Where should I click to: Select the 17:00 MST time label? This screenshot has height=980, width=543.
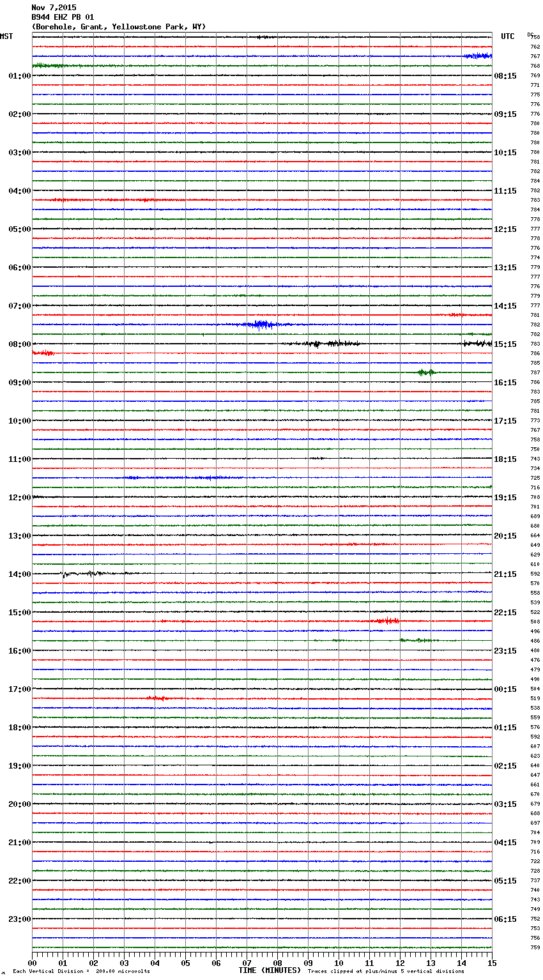pyautogui.click(x=20, y=689)
